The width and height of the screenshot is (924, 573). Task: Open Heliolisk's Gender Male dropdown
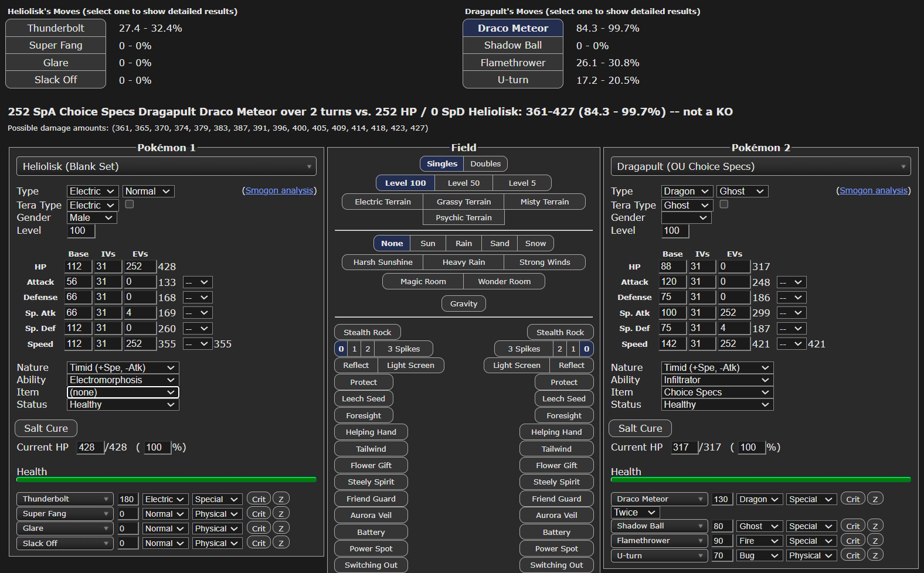coord(91,217)
